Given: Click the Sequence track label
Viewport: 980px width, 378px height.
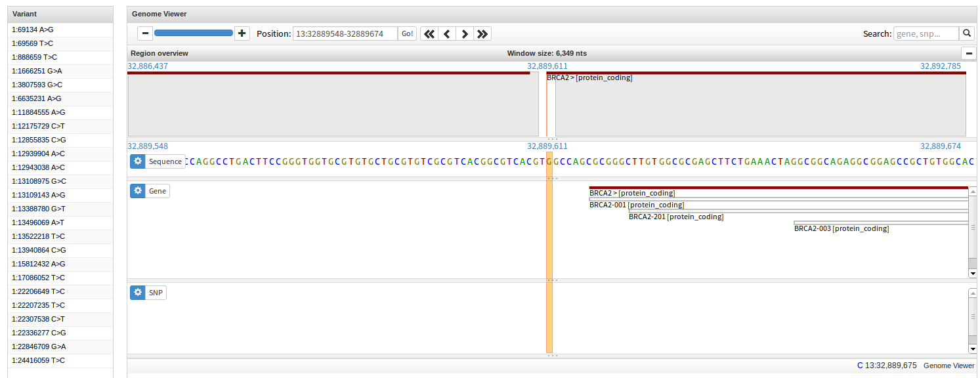Looking at the screenshot, I should pos(165,161).
